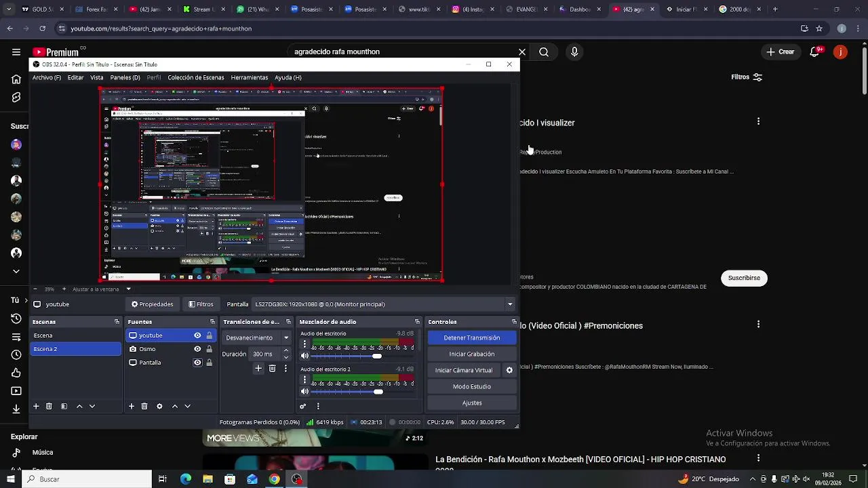Open preview zoom scaling dropdown arrow
The image size is (868, 488).
coord(128,289)
